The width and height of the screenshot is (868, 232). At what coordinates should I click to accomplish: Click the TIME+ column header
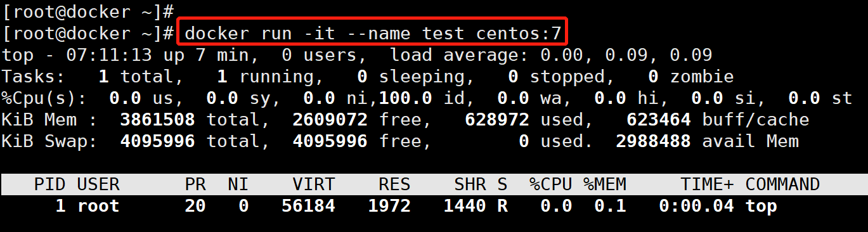(x=707, y=184)
